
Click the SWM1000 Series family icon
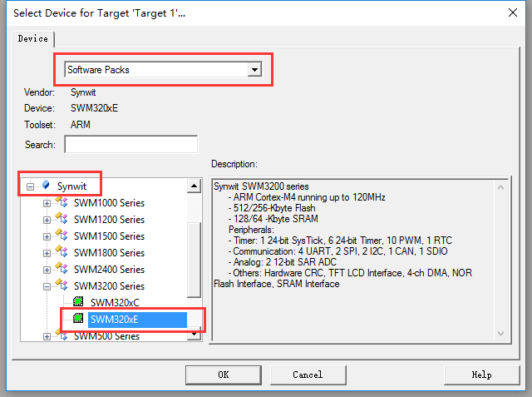point(62,201)
